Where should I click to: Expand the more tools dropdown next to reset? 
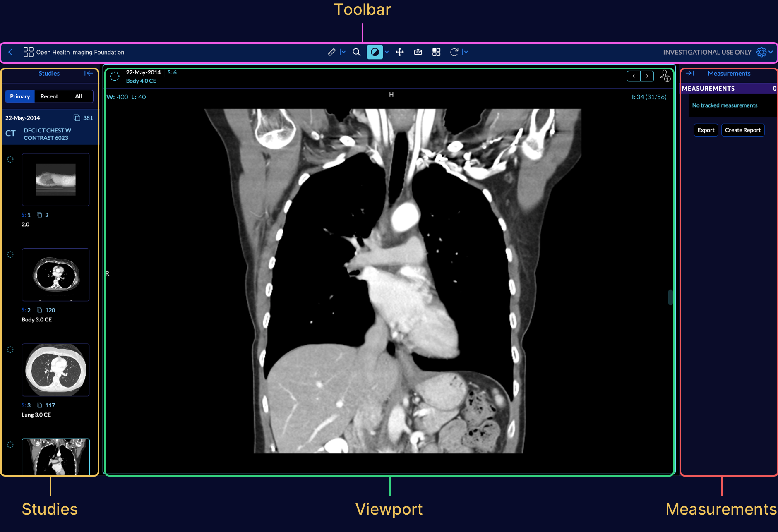click(465, 52)
